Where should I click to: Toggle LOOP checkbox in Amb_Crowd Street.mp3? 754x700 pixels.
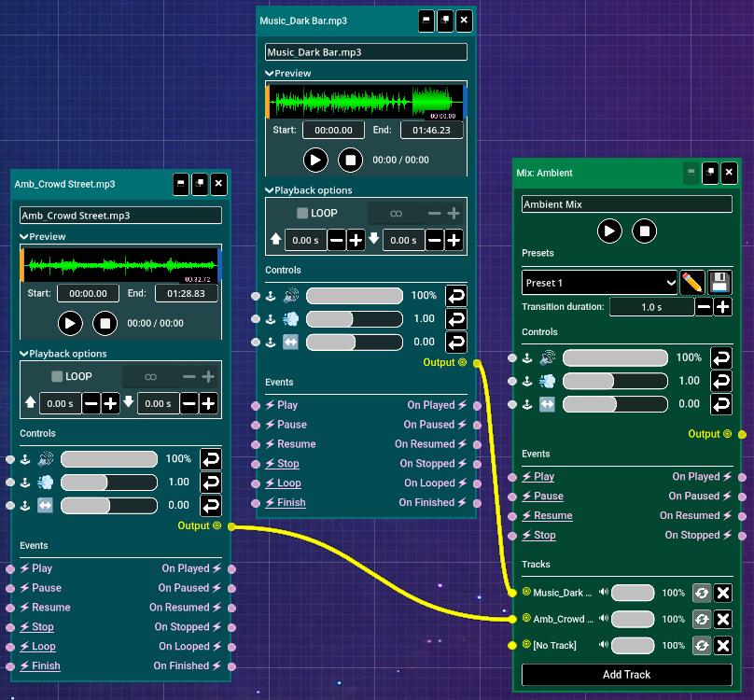pos(57,377)
